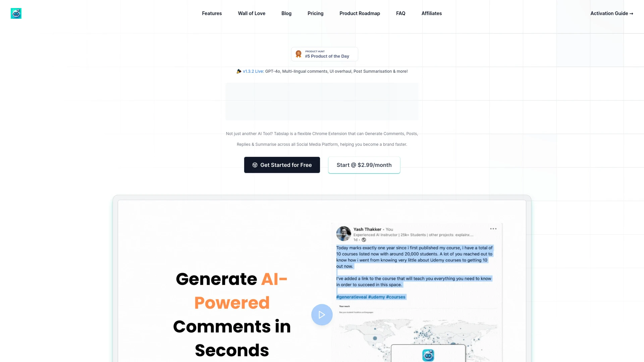Expand the FAQ navigation dropdown
This screenshot has width=644, height=362.
[x=400, y=13]
